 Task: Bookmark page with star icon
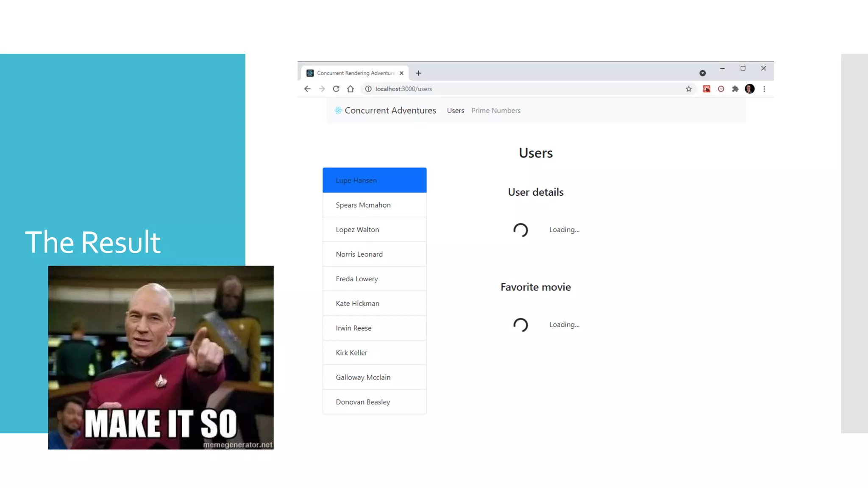click(x=689, y=89)
